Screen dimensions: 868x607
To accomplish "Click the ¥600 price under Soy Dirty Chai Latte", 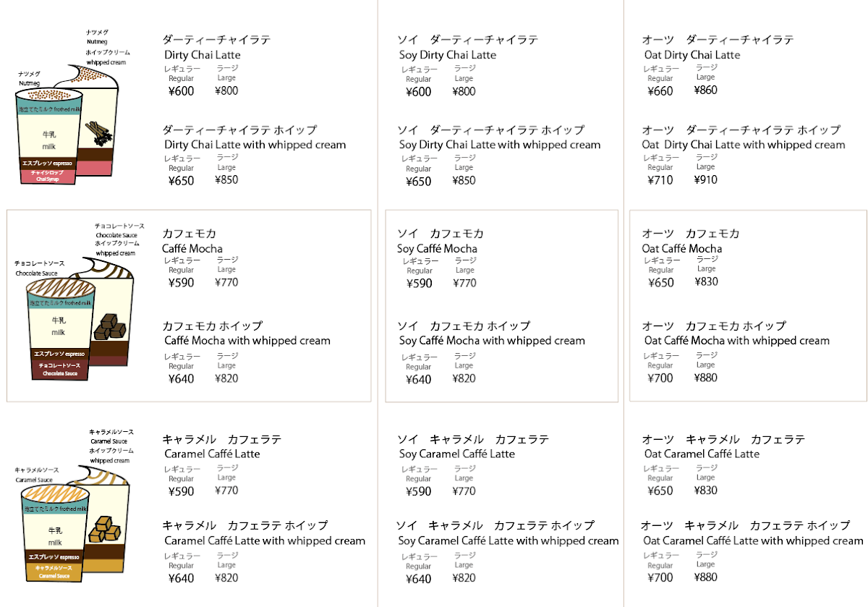I will point(418,92).
